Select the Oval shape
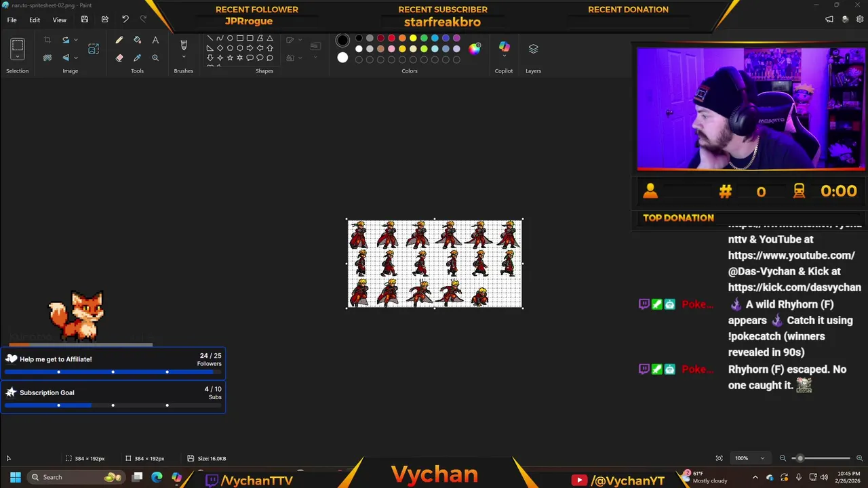 (230, 38)
